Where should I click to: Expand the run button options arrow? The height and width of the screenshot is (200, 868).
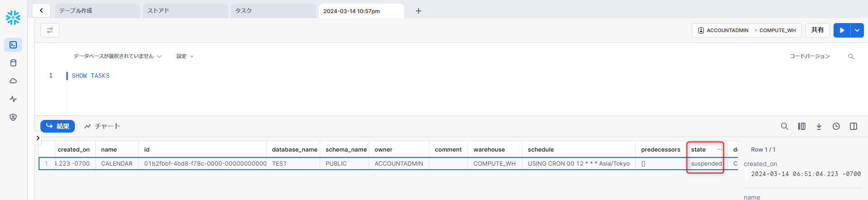point(857,30)
